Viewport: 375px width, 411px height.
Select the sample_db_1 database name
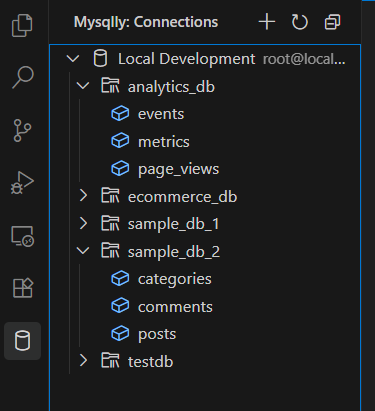(x=174, y=224)
